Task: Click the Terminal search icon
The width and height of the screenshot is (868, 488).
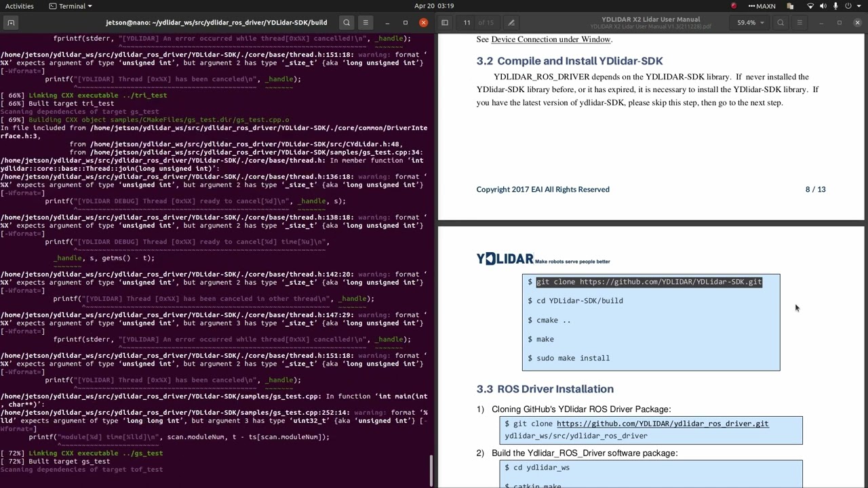Action: 347,22
